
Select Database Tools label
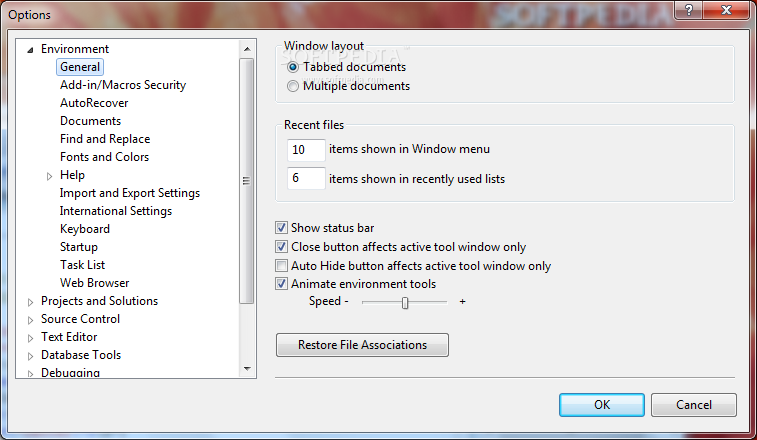click(x=81, y=355)
